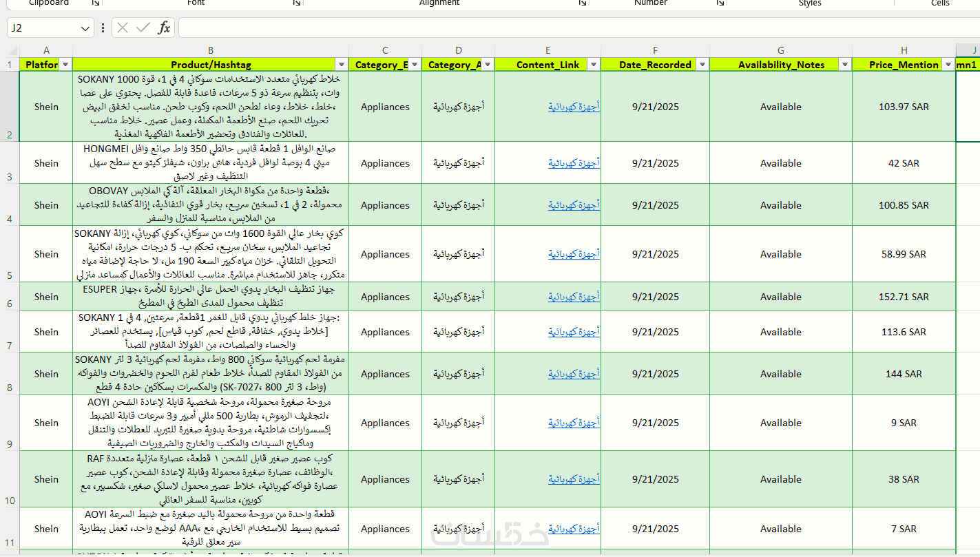Select column G header
This screenshot has width=980, height=557.
(781, 50)
